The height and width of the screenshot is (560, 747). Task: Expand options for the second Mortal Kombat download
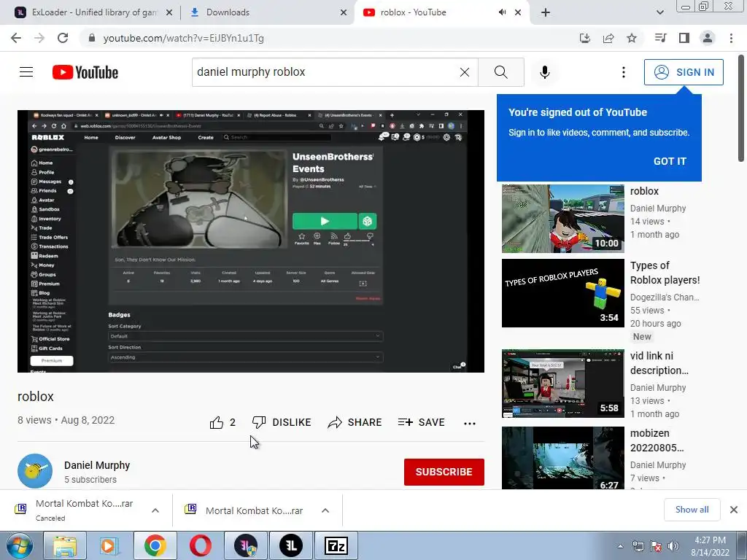(325, 510)
